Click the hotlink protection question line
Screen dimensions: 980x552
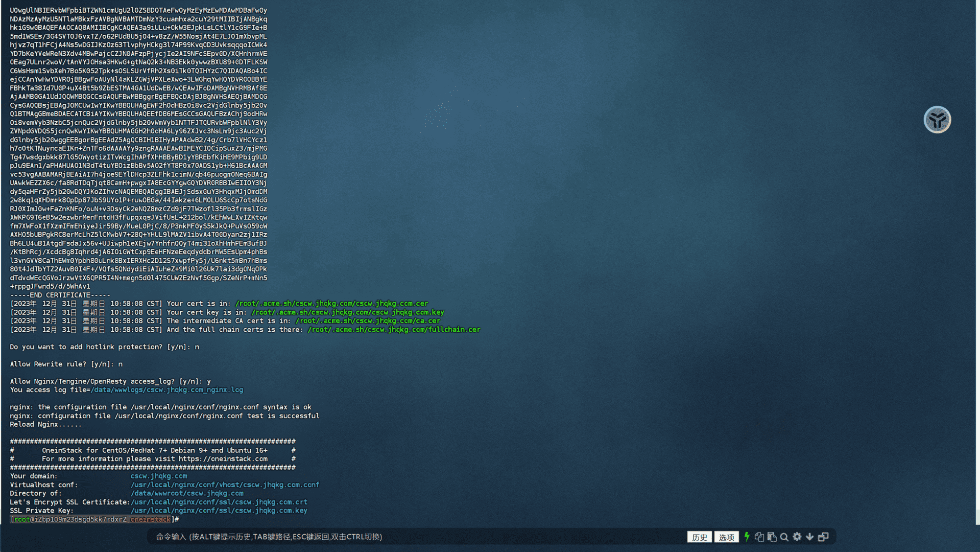click(x=105, y=347)
